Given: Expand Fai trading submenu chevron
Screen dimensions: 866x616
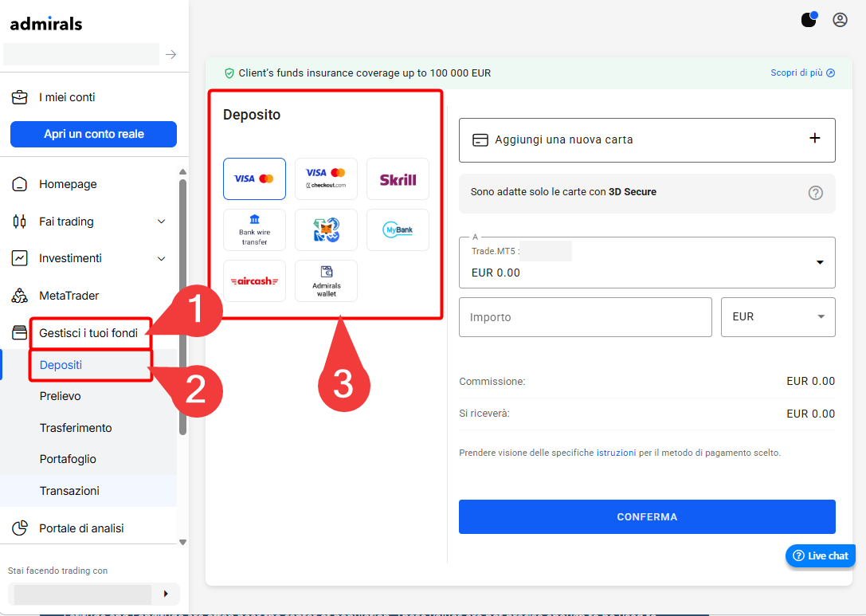Looking at the screenshot, I should click(161, 222).
